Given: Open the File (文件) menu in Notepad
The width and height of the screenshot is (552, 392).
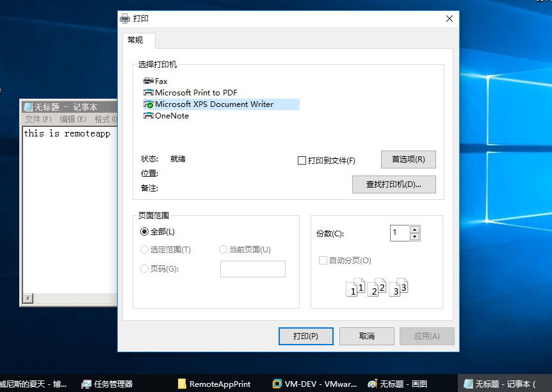Looking at the screenshot, I should click(x=38, y=119).
